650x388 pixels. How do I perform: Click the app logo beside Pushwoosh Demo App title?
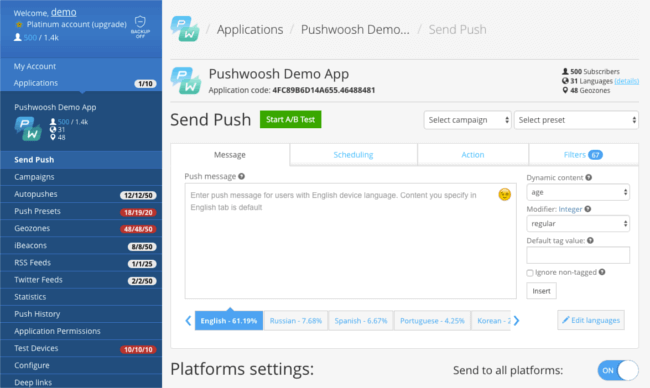186,80
